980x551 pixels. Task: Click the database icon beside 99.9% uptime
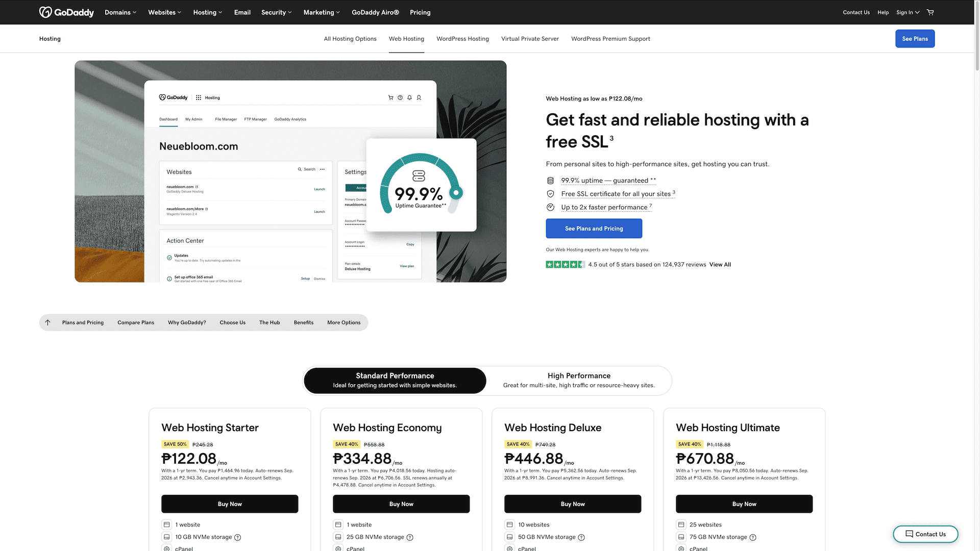[550, 181]
